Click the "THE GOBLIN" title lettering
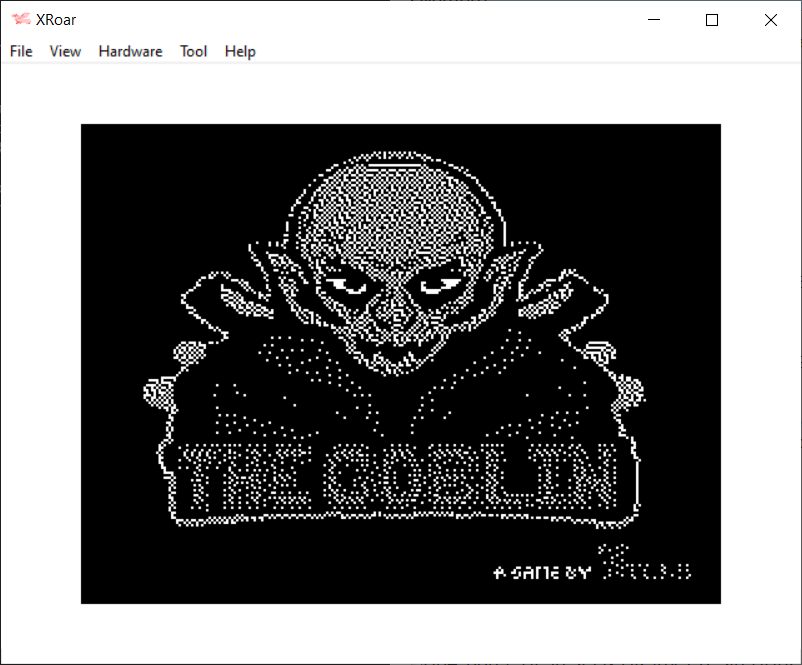This screenshot has width=802, height=665. (400, 477)
